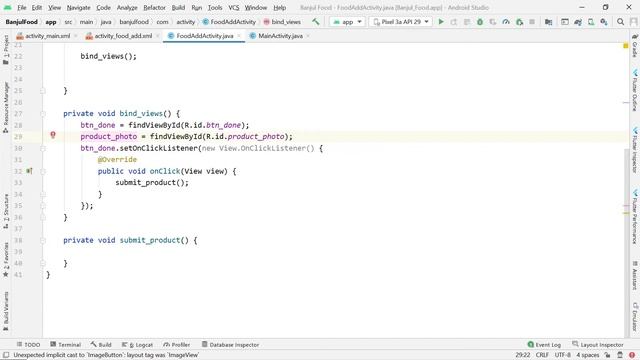Screen dimensions: 640x360
Task: Click the error lightbulb on line 29
Action: click(53, 135)
